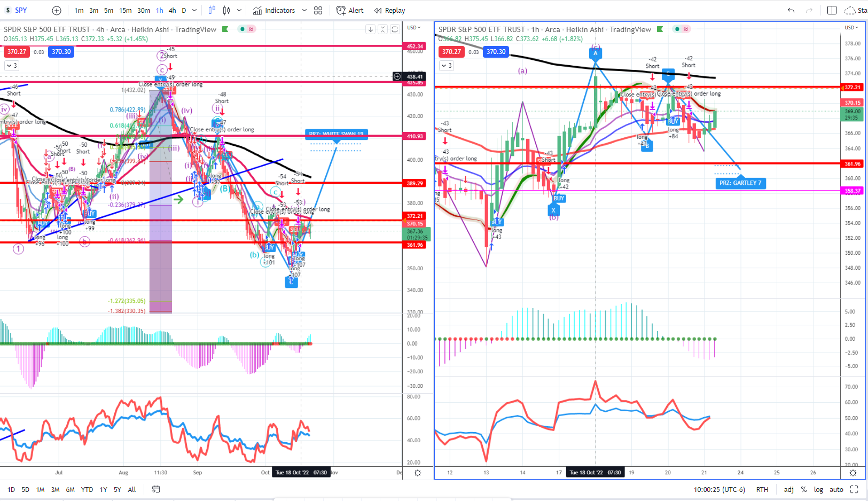Viewport: 868px width, 501px height.
Task: Set date range to All
Action: (132, 489)
